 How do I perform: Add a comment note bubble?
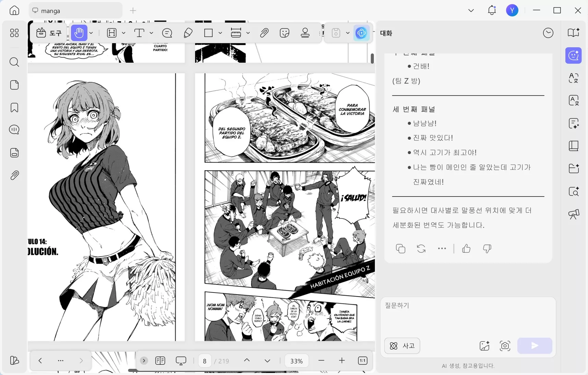pyautogui.click(x=167, y=33)
